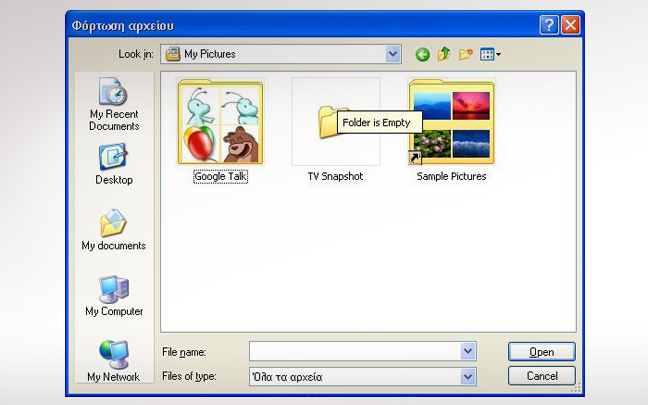Image resolution: width=648 pixels, height=405 pixels.
Task: Open My Recent Documents in places bar
Action: click(113, 105)
